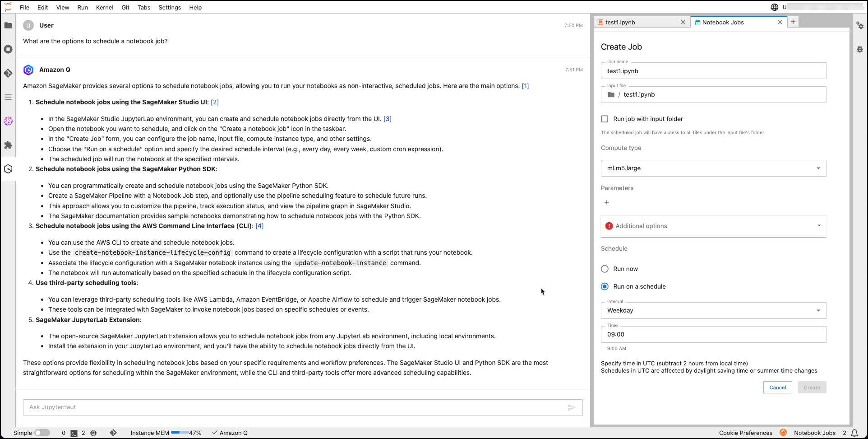Click the red error icon on Additional options
The image size is (868, 439).
[609, 226]
